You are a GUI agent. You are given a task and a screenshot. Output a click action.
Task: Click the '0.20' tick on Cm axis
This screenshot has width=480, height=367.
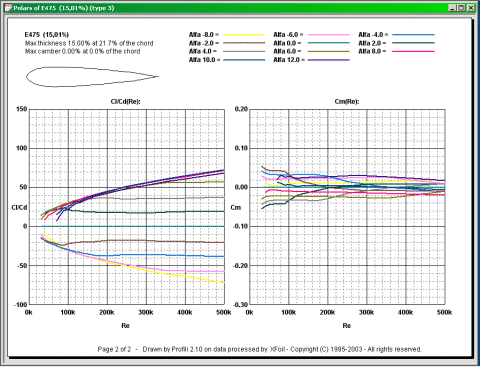[x=241, y=109]
